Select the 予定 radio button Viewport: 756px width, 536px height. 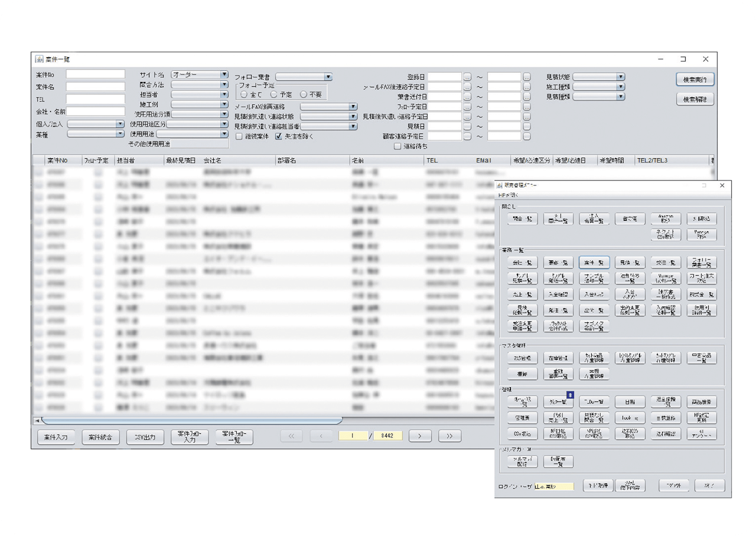tap(274, 94)
